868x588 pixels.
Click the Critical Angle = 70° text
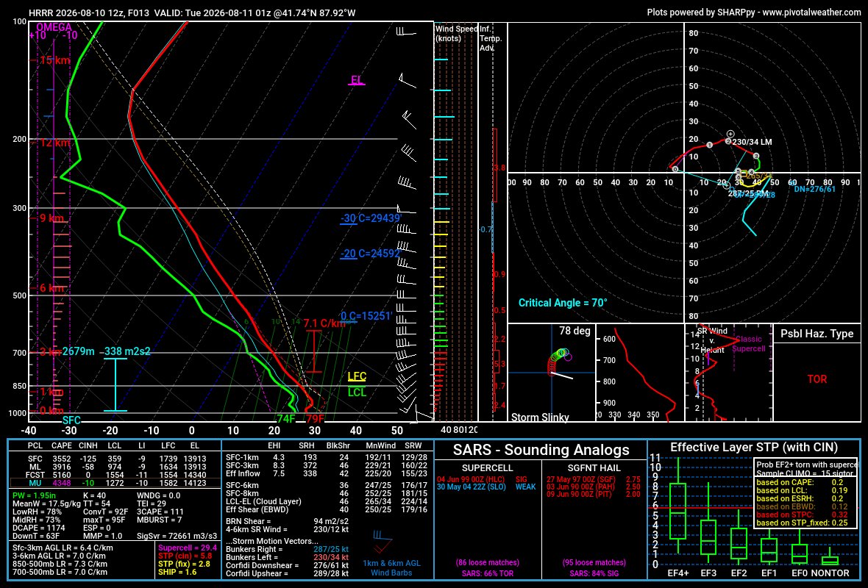563,303
